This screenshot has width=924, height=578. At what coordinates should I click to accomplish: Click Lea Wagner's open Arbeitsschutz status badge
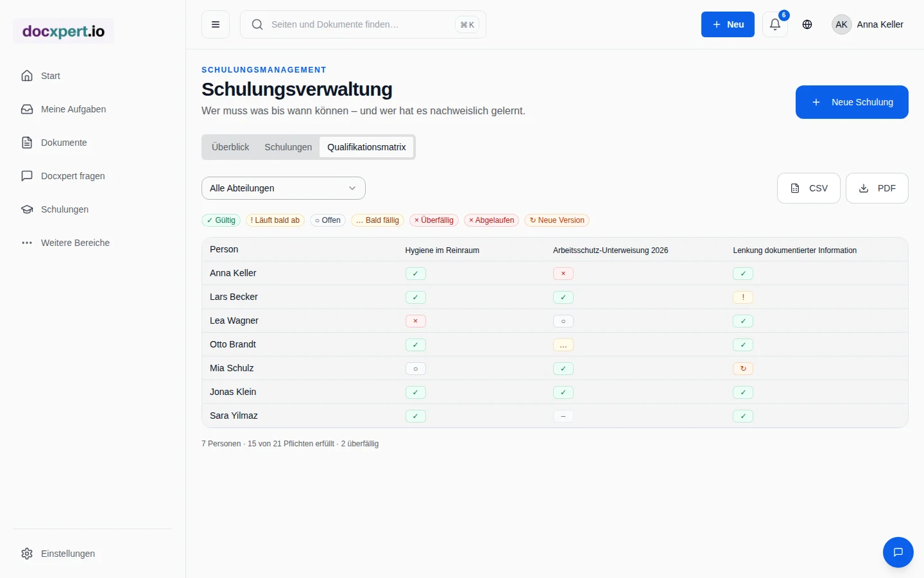coord(563,321)
